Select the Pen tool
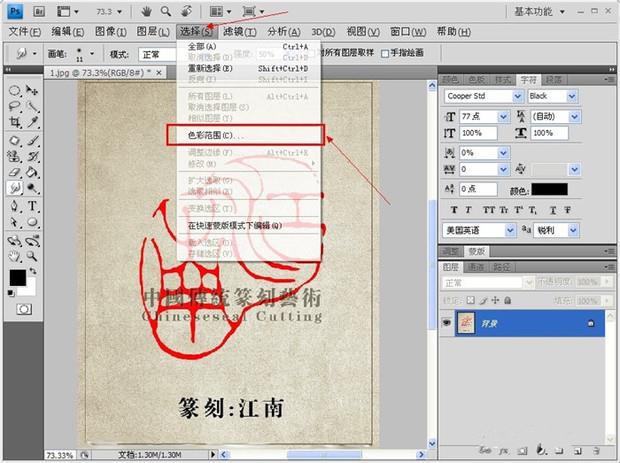 [x=15, y=206]
